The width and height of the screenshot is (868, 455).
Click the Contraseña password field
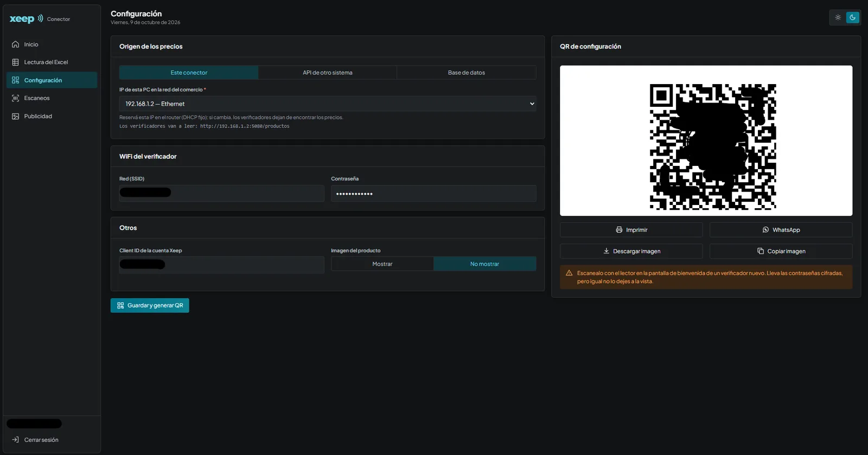click(433, 194)
